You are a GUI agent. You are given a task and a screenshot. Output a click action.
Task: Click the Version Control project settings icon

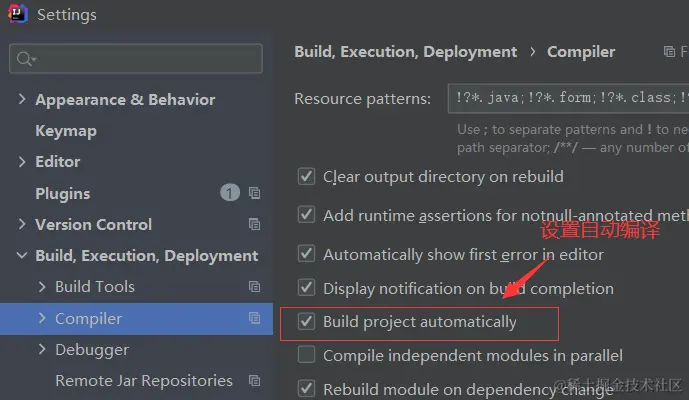pyautogui.click(x=254, y=224)
